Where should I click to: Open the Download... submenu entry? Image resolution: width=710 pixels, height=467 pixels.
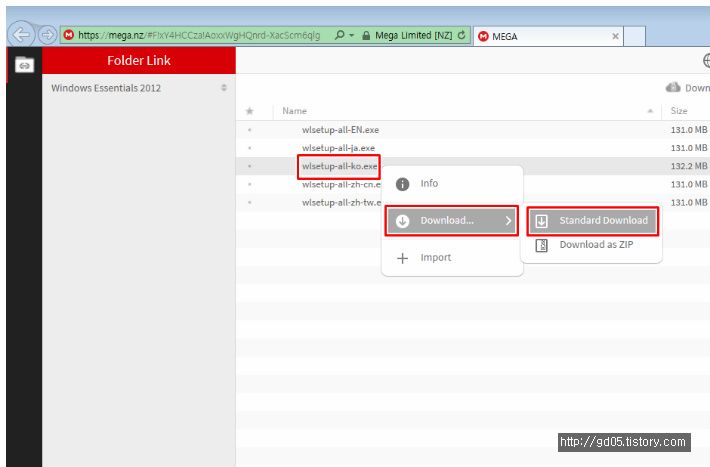point(452,221)
